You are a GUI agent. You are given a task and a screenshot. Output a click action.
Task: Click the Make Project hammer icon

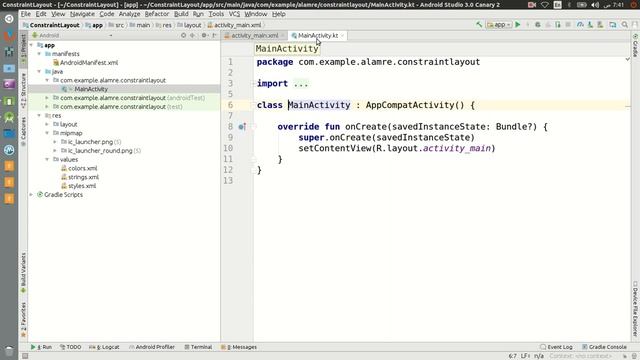point(479,25)
